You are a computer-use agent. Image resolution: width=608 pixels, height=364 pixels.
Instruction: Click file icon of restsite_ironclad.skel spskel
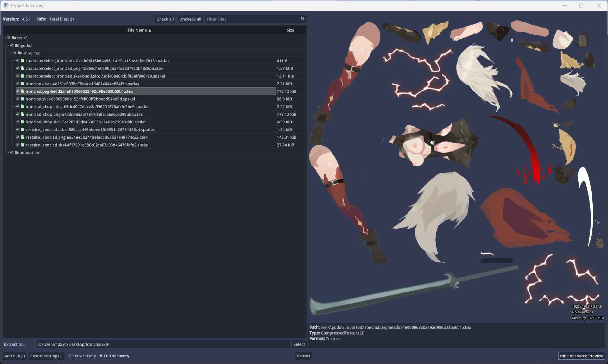click(x=23, y=145)
